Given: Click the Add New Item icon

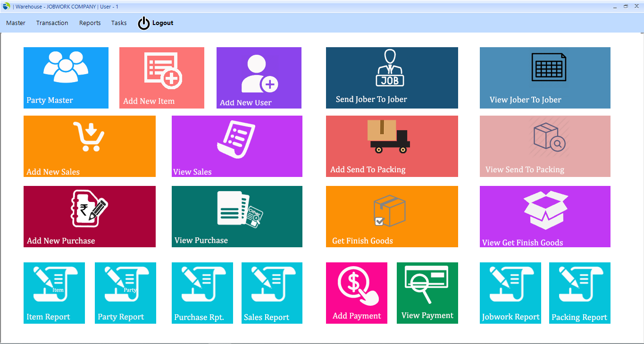Looking at the screenshot, I should [163, 71].
